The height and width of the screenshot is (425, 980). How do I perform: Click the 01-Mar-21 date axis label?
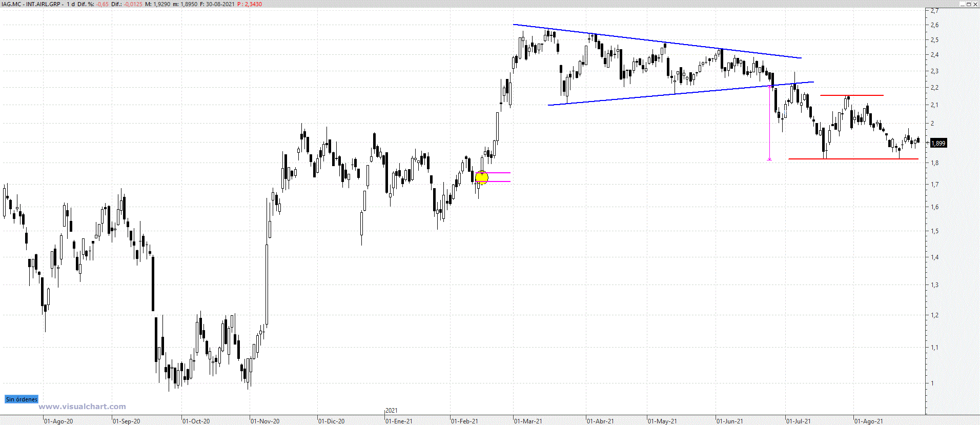point(528,421)
